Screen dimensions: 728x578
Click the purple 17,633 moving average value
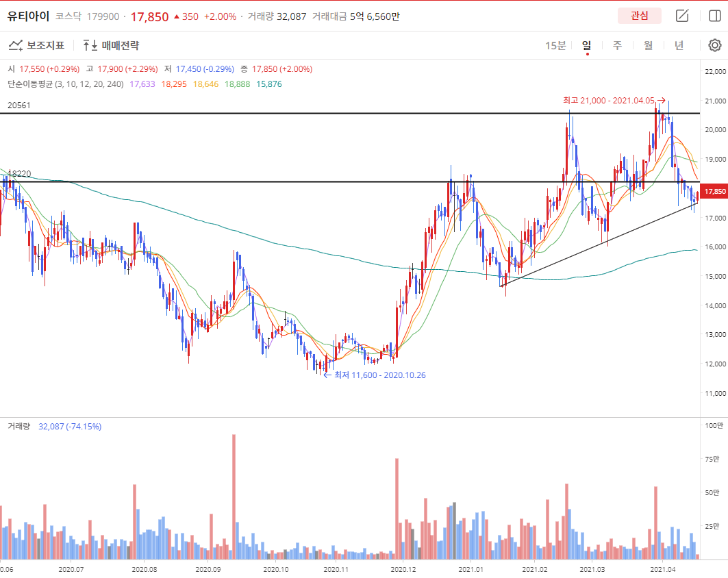click(142, 84)
